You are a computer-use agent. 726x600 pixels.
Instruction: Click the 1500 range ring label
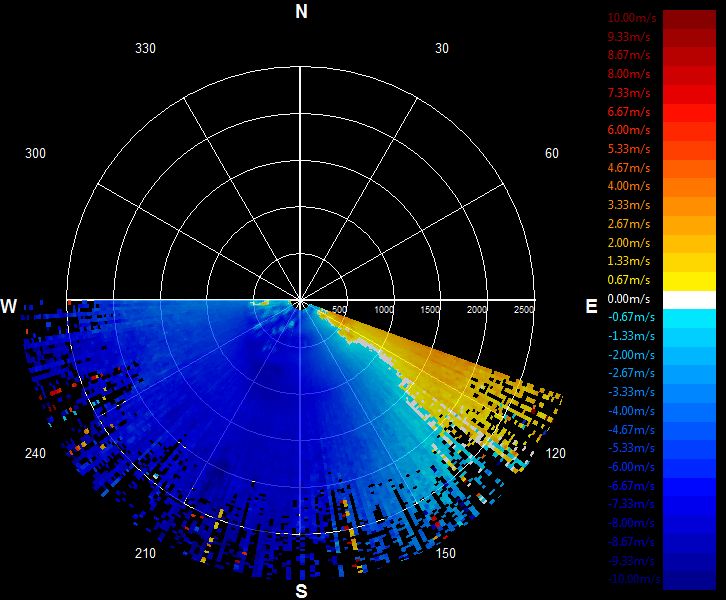click(x=430, y=309)
